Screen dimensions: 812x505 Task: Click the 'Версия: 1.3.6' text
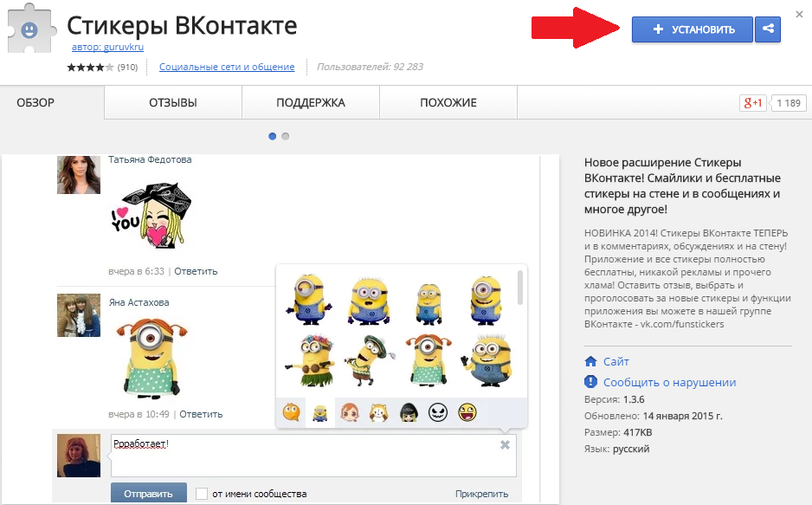(x=614, y=399)
